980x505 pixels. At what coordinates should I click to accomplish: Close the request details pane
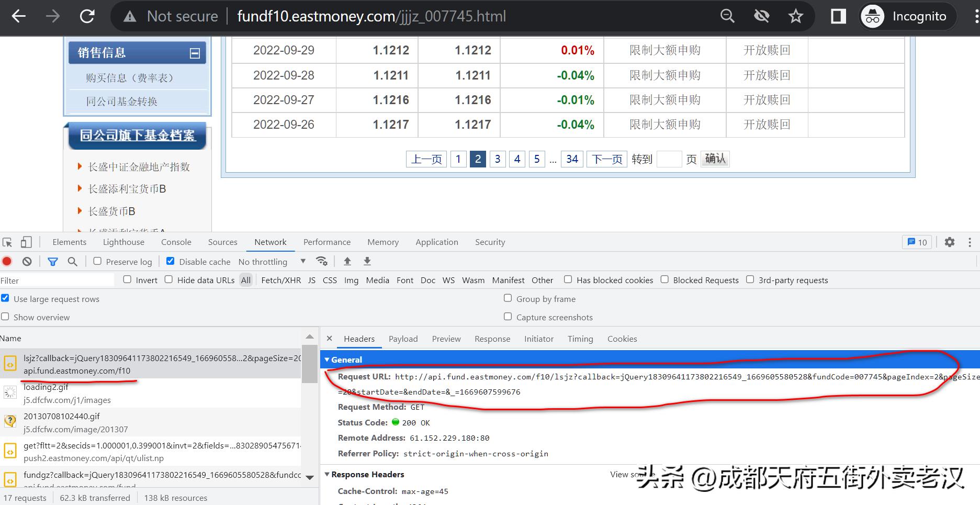pyautogui.click(x=330, y=339)
